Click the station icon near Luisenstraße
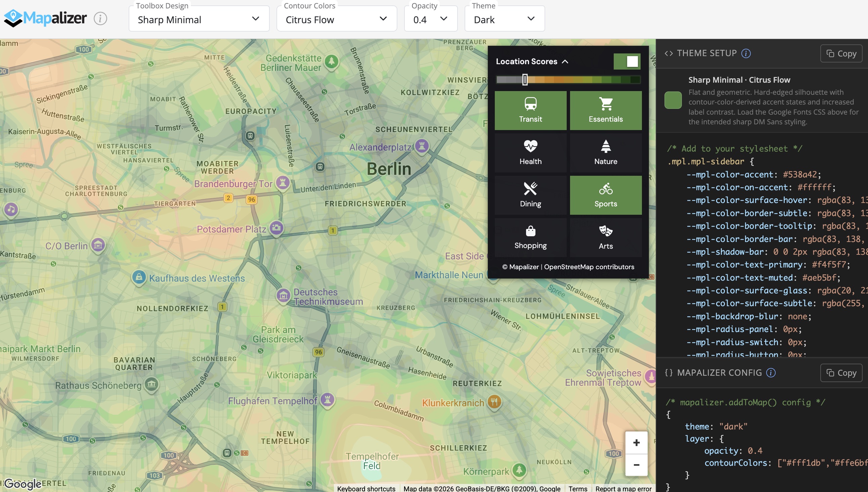Viewport: 868px width, 492px height. pos(320,167)
